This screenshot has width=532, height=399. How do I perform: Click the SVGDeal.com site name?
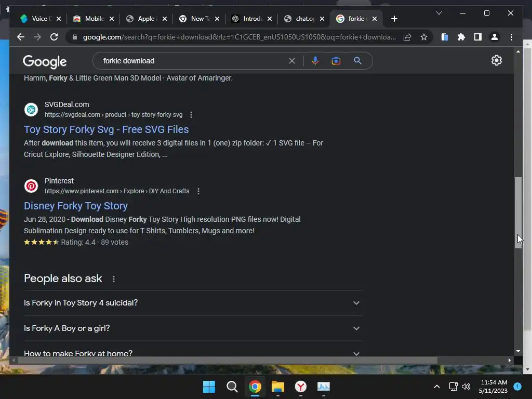[x=67, y=104]
